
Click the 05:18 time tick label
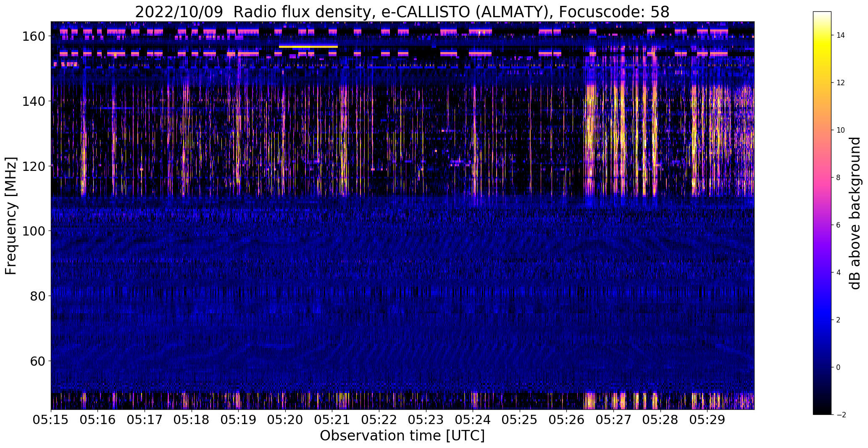(x=192, y=420)
